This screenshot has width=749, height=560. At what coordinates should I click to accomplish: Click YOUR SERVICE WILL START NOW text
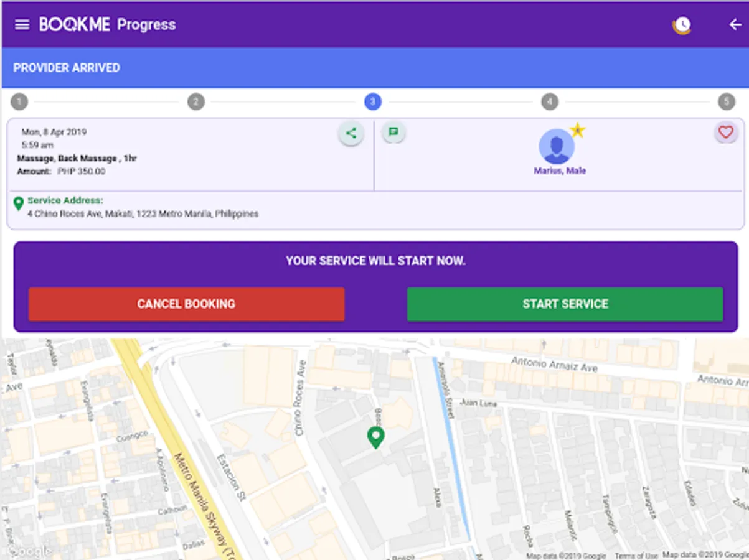click(x=375, y=261)
